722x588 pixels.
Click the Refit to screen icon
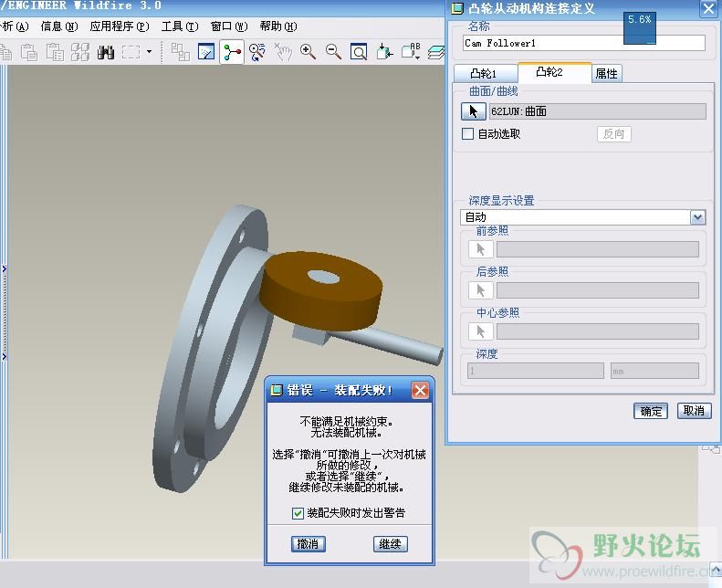pos(358,51)
